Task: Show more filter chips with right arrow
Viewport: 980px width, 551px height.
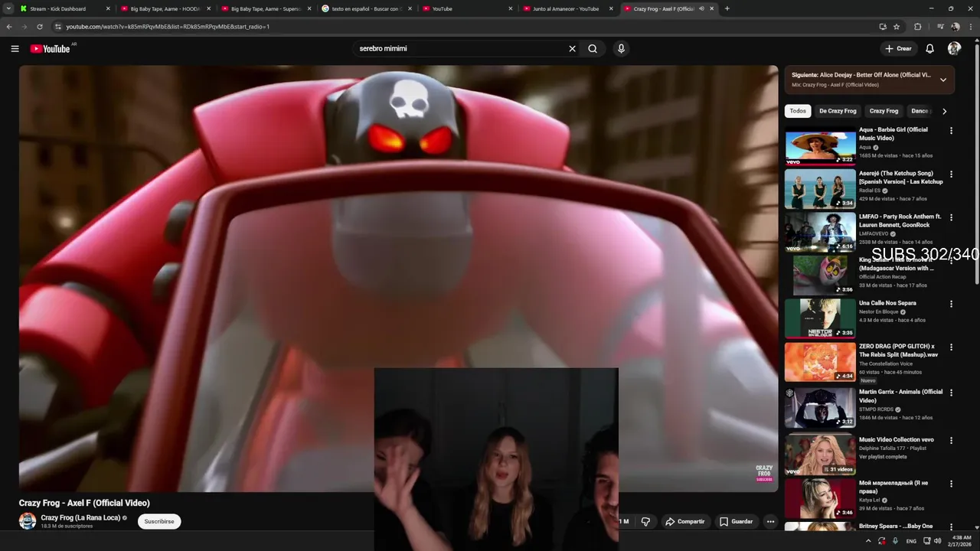Action: [944, 111]
